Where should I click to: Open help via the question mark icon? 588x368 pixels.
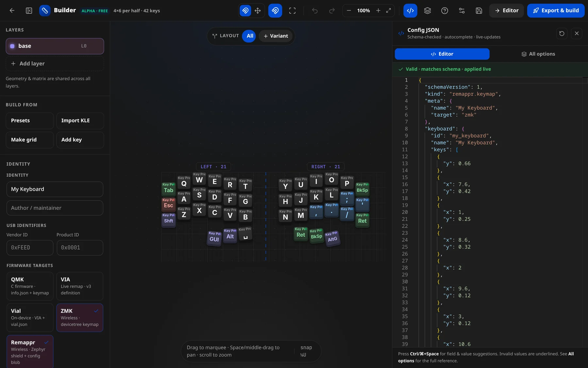445,10
